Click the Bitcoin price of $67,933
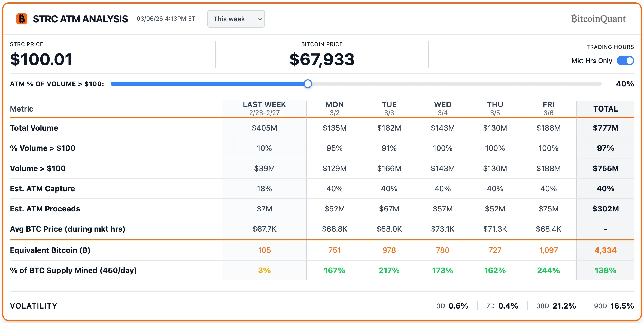Viewport: 644px width, 323px height. (x=322, y=59)
